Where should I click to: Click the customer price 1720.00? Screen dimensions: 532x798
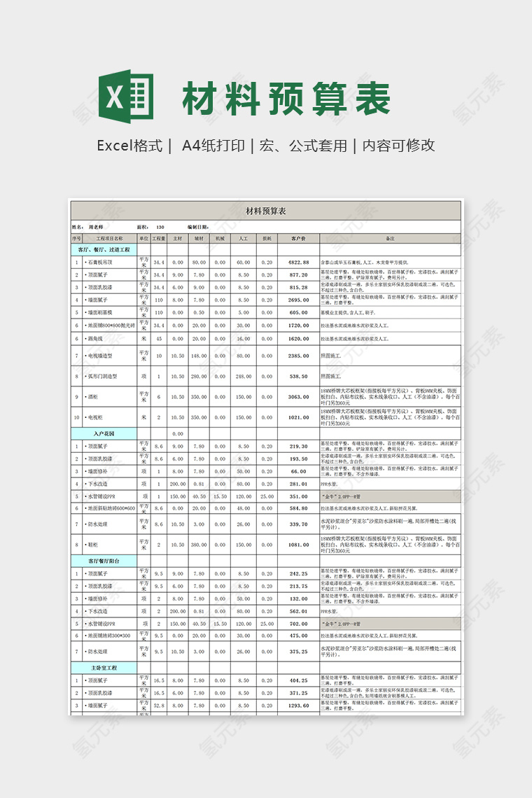click(x=298, y=325)
